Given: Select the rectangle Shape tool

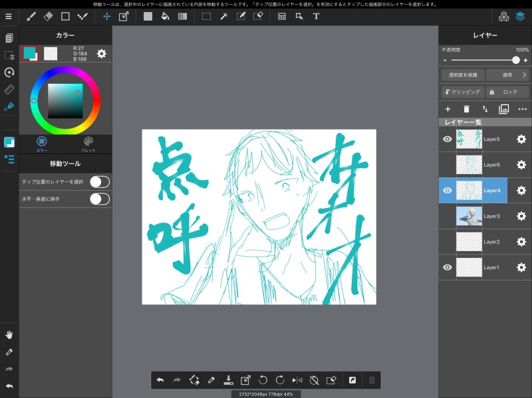Looking at the screenshot, I should 65,16.
